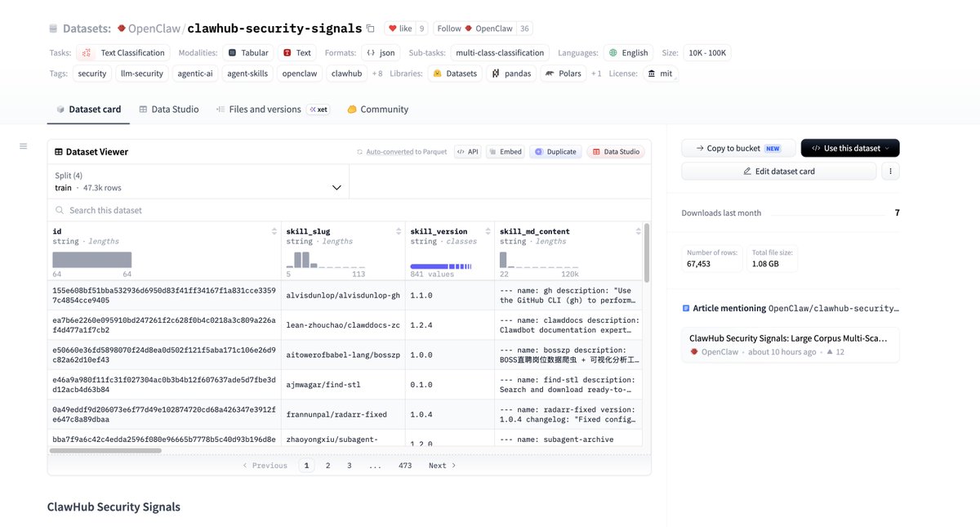This screenshot has width=980, height=527.
Task: Open the frannunpal/radarr-fixed cell
Action: [343, 414]
